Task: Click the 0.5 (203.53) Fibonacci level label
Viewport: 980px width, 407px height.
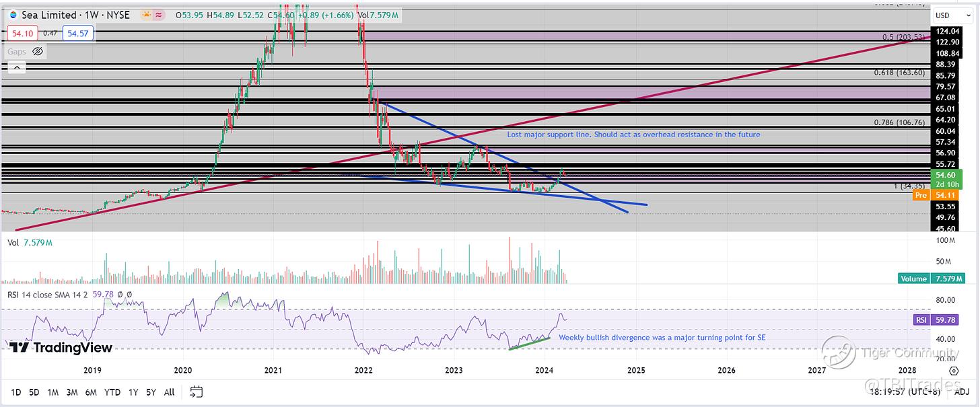Action: (903, 37)
